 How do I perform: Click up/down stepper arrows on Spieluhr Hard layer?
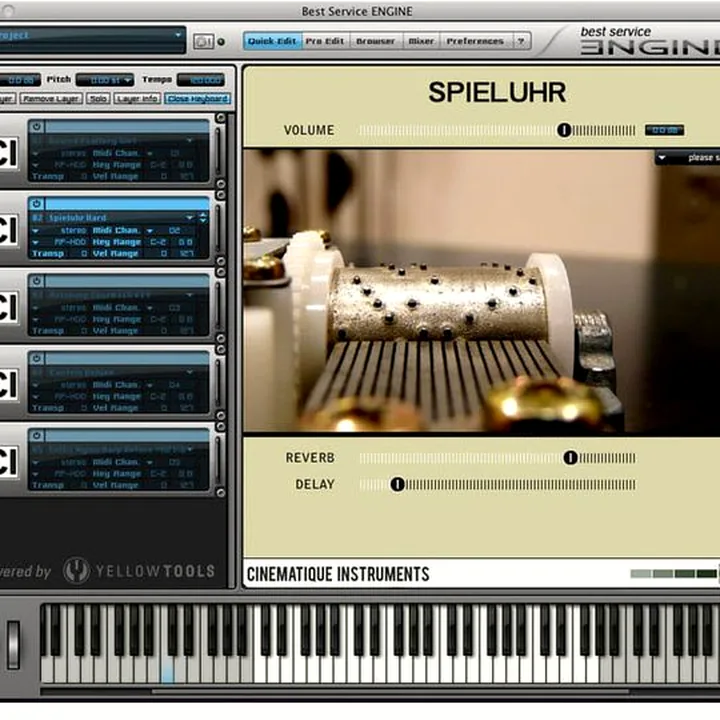(203, 218)
